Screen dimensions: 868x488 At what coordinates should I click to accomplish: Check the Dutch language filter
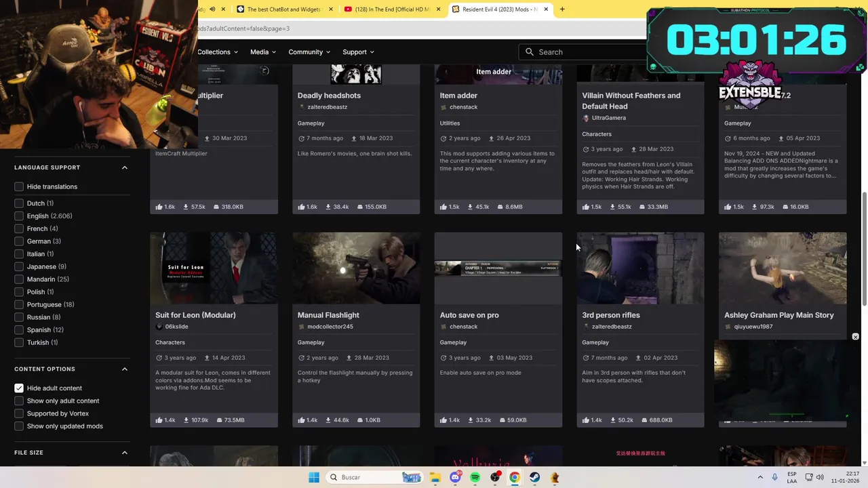tap(19, 203)
